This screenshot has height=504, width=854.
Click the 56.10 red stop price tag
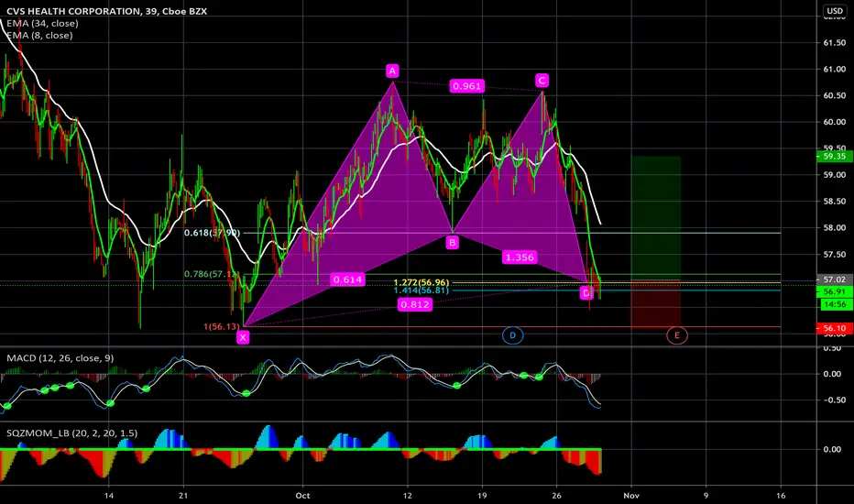pyautogui.click(x=835, y=328)
